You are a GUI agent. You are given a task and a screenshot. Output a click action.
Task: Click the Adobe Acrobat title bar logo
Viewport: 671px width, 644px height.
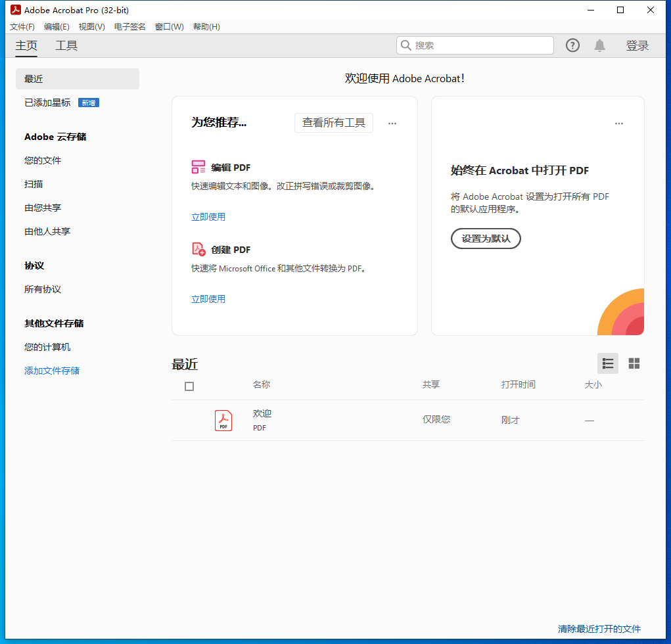15,10
